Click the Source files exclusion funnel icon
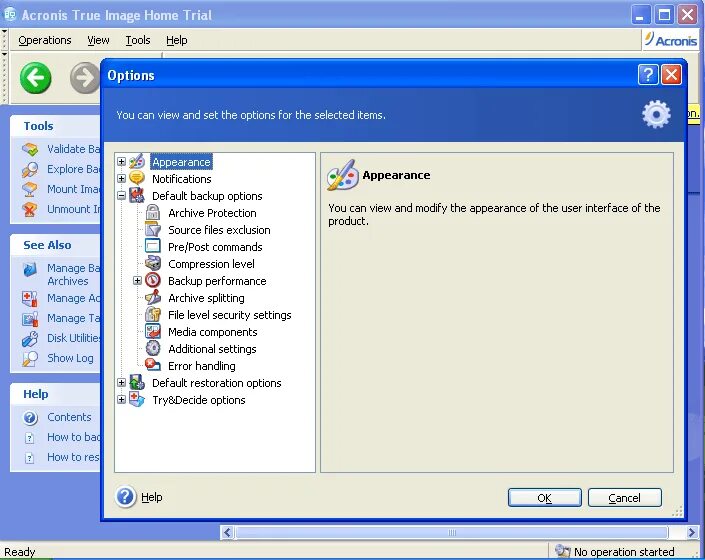 coord(153,230)
